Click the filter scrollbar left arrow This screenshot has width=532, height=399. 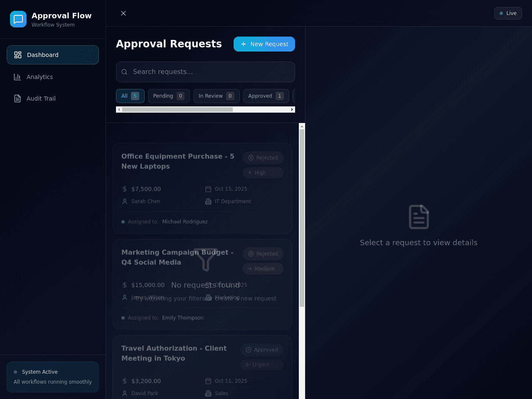tap(119, 110)
